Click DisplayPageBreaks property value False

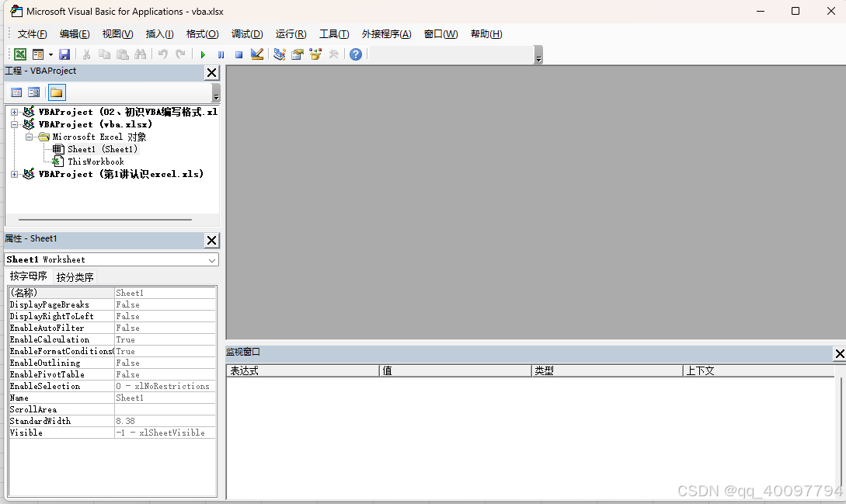pyautogui.click(x=165, y=305)
